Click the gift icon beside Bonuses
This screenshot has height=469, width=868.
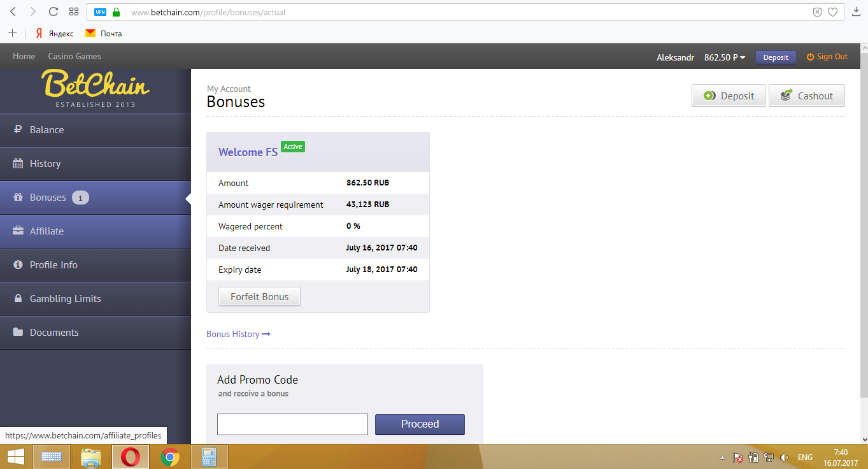[x=18, y=197]
